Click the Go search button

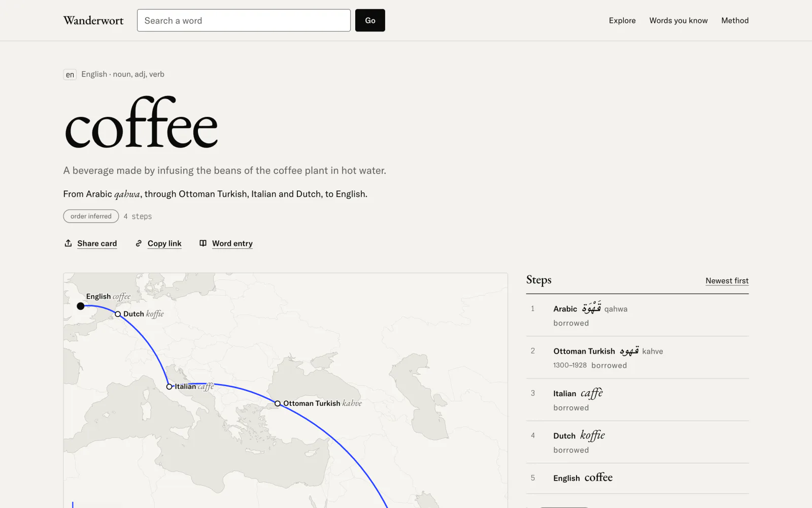pos(370,20)
